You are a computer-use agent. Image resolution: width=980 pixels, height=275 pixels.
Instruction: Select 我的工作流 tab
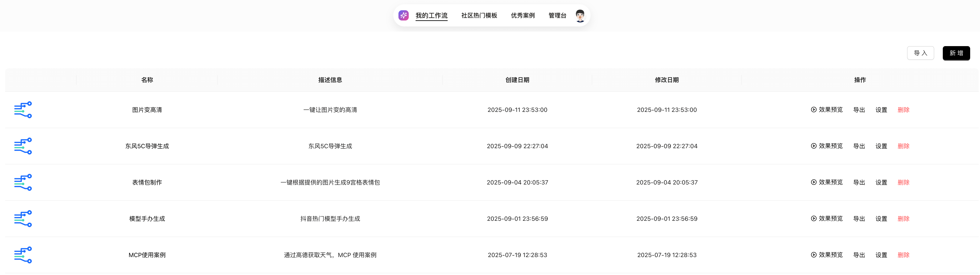(x=431, y=16)
